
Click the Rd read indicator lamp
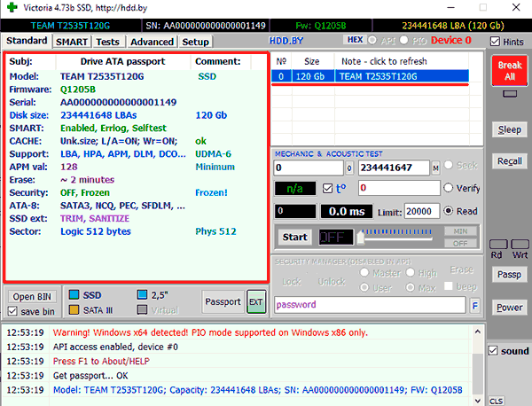(x=498, y=244)
